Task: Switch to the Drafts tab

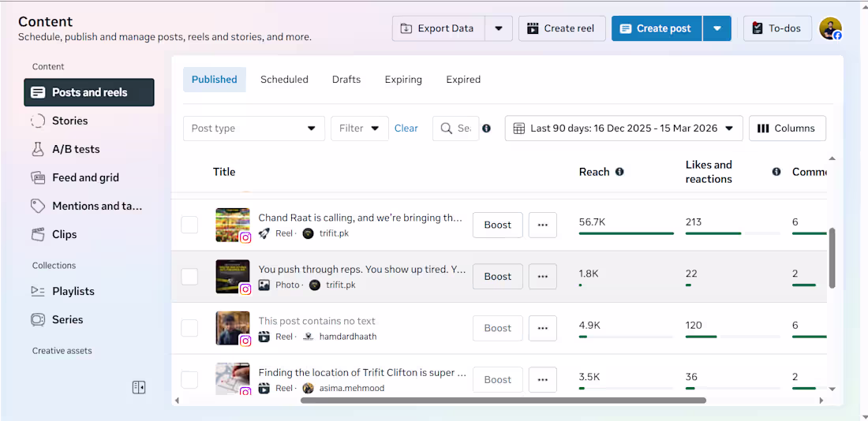Action: tap(346, 80)
